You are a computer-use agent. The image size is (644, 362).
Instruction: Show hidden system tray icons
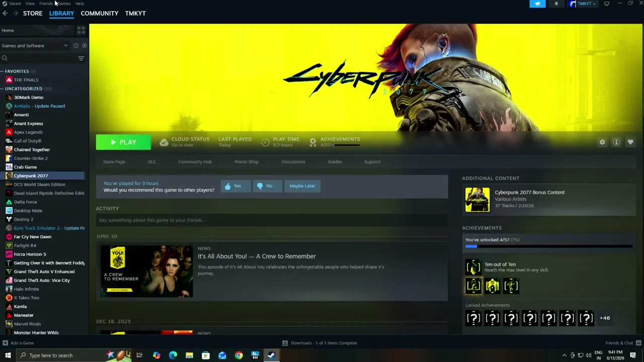[564, 355]
